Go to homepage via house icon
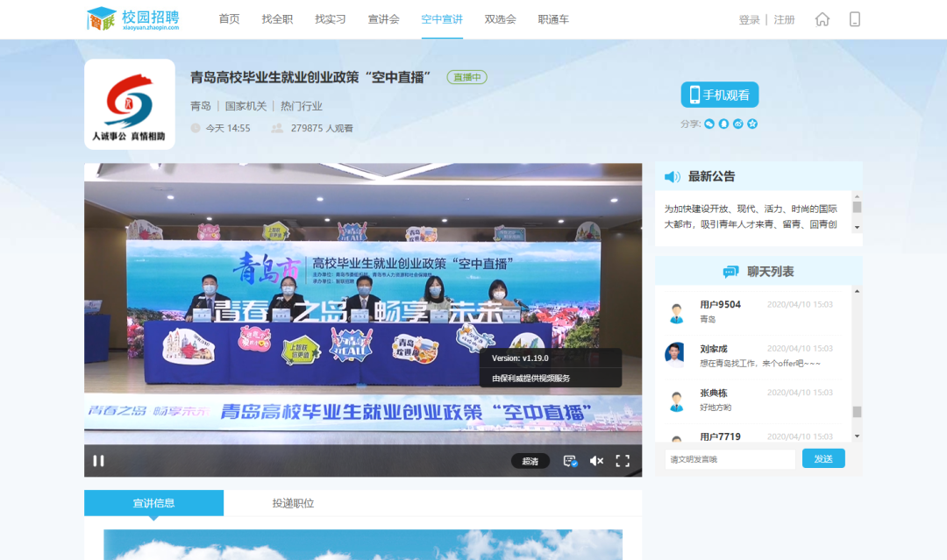Screen dimensions: 947x560 tap(822, 19)
